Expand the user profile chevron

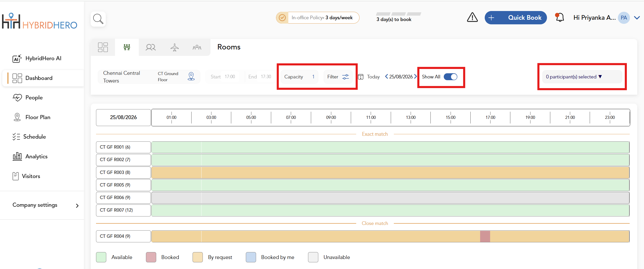click(x=637, y=18)
